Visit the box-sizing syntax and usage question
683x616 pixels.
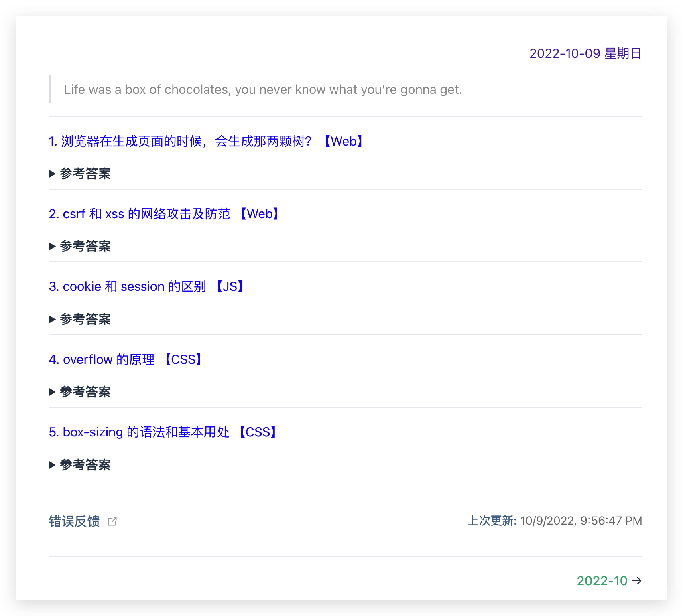click(x=163, y=432)
